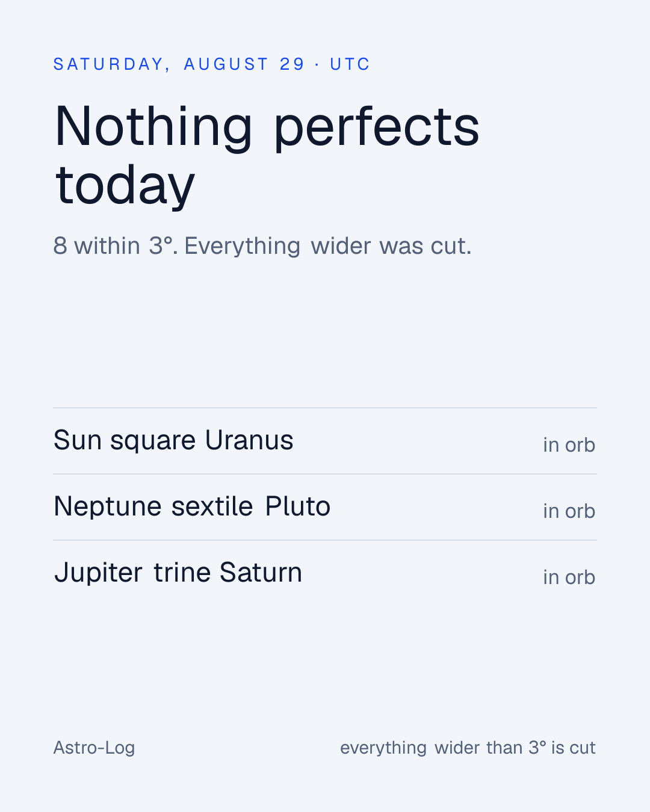The width and height of the screenshot is (650, 812).
Task: Click the word Jupiter in third aspect
Action: click(99, 573)
